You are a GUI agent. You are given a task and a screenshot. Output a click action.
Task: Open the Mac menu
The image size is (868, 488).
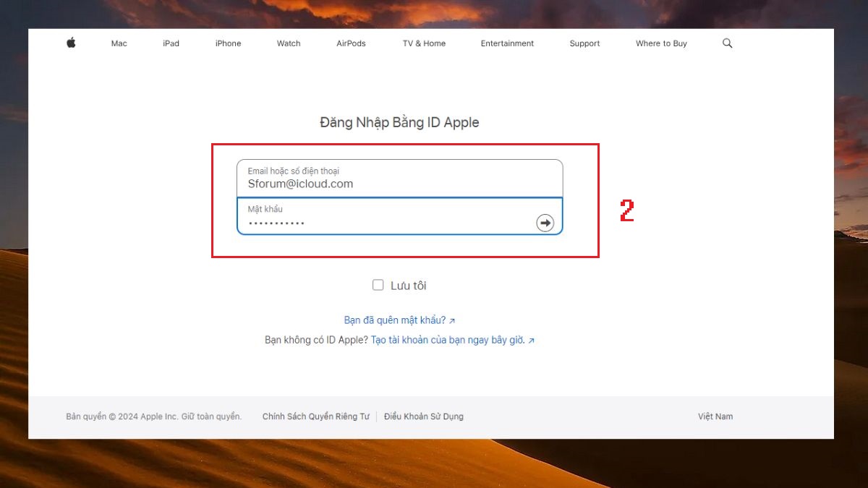[119, 43]
